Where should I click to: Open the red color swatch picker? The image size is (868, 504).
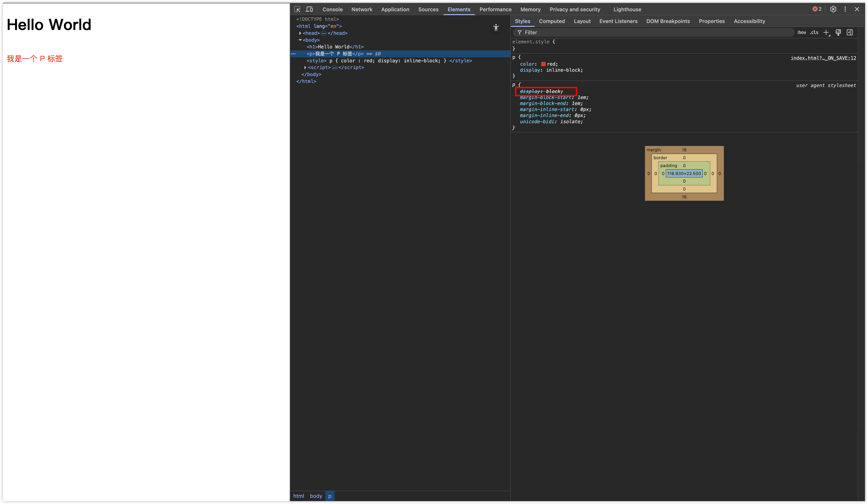pyautogui.click(x=543, y=64)
